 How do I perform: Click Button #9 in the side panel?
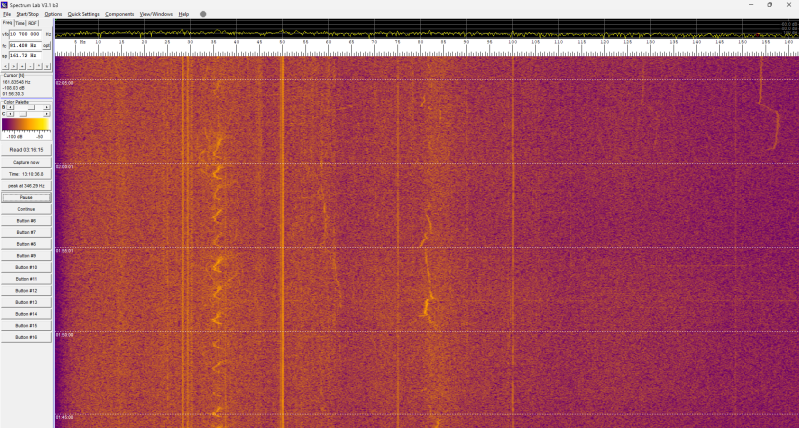26,256
